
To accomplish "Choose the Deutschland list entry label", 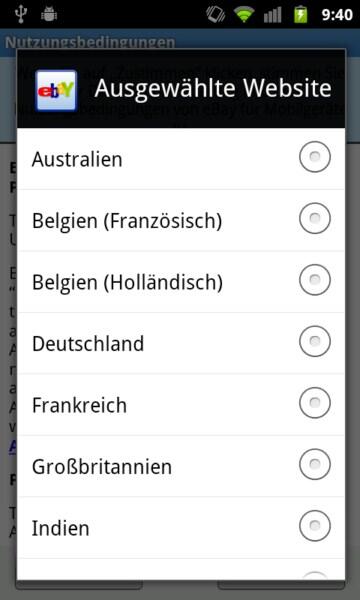I will click(88, 344).
